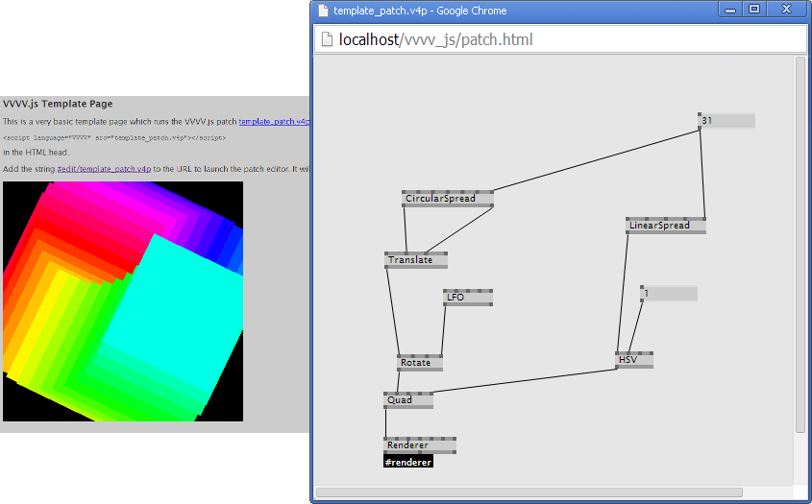This screenshot has width=812, height=504.
Task: Click the vertical scrollbar of patch window
Action: click(x=800, y=245)
